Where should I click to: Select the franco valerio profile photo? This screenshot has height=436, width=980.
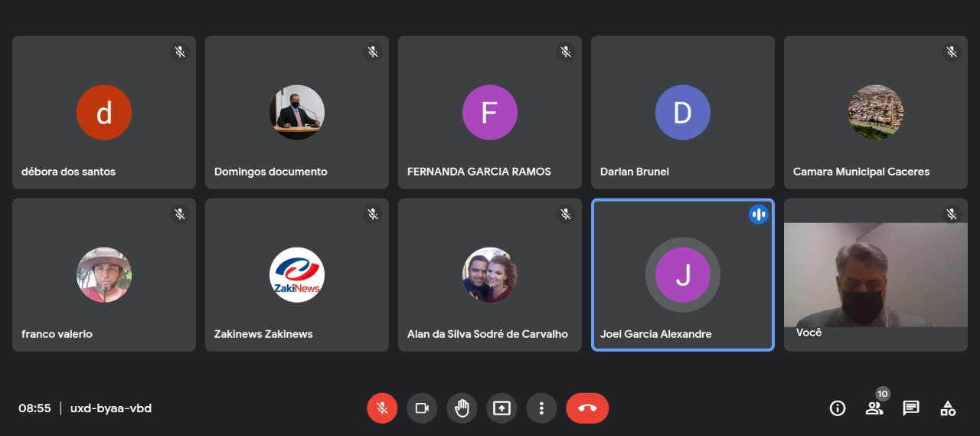tap(104, 275)
